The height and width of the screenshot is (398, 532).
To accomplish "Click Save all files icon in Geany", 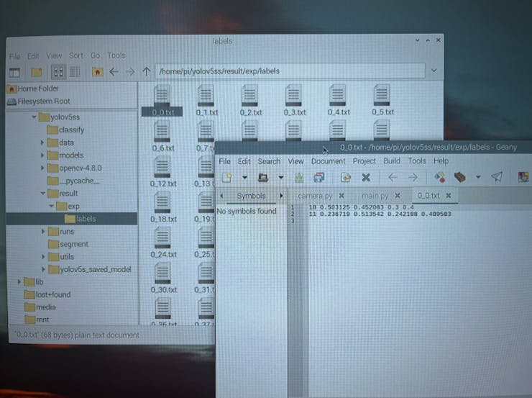I will tap(319, 178).
